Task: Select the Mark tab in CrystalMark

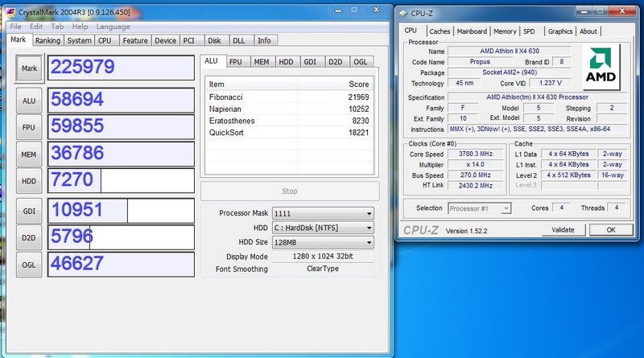Action: click(18, 39)
